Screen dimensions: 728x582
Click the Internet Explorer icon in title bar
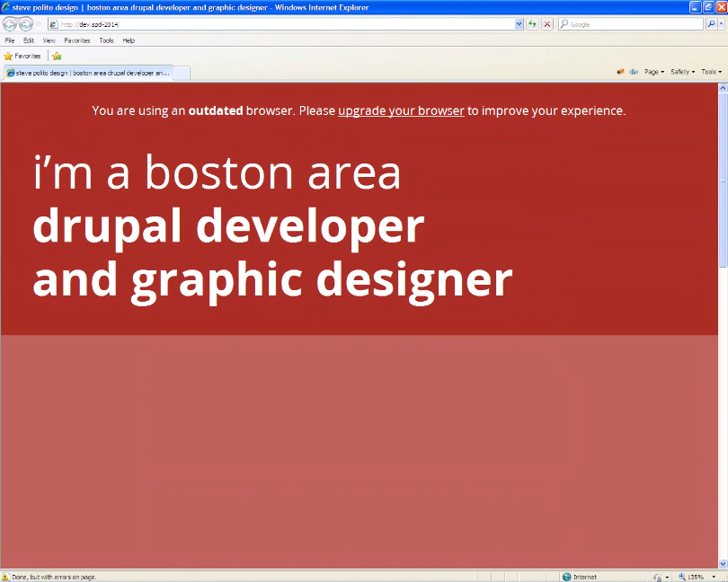[x=5, y=7]
